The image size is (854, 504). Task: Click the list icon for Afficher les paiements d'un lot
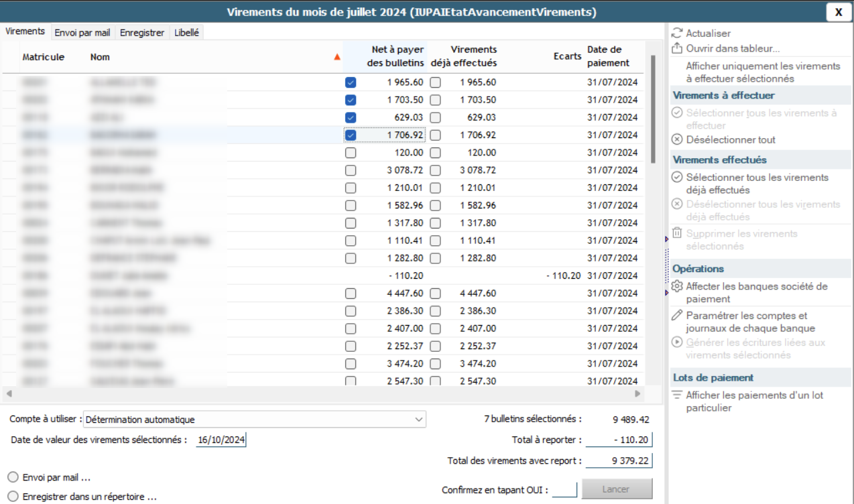pos(677,395)
